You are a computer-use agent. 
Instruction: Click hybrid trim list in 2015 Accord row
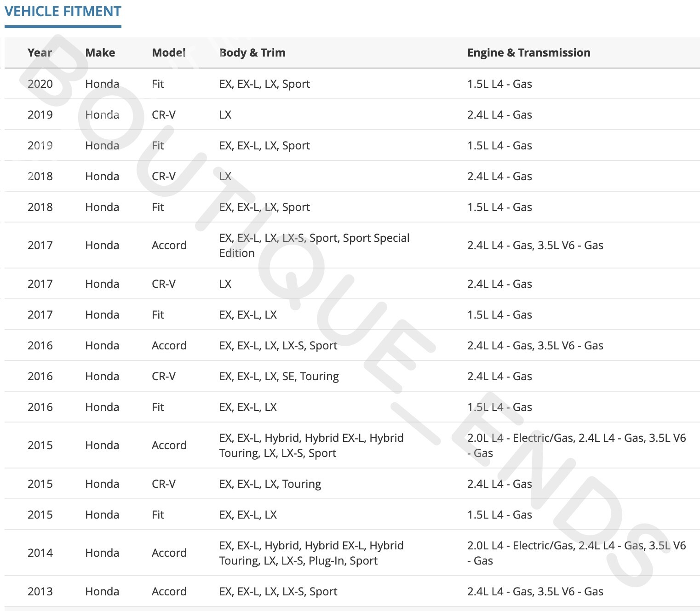[x=311, y=445]
